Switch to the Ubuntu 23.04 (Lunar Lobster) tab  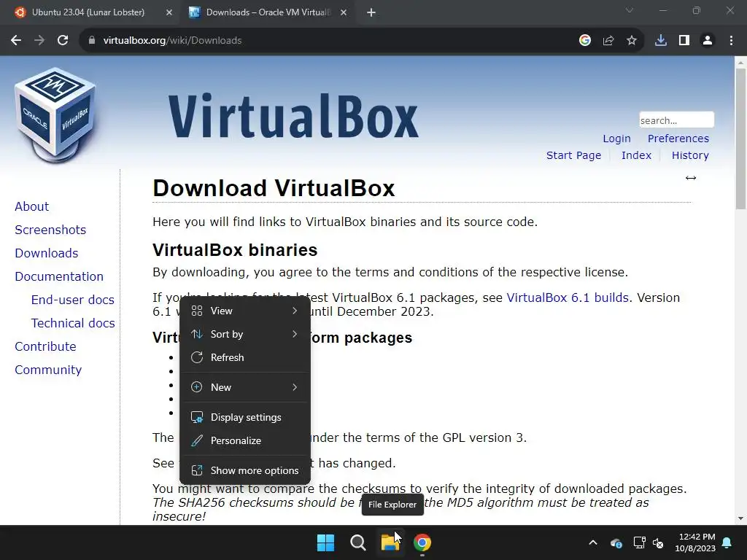[x=88, y=12]
